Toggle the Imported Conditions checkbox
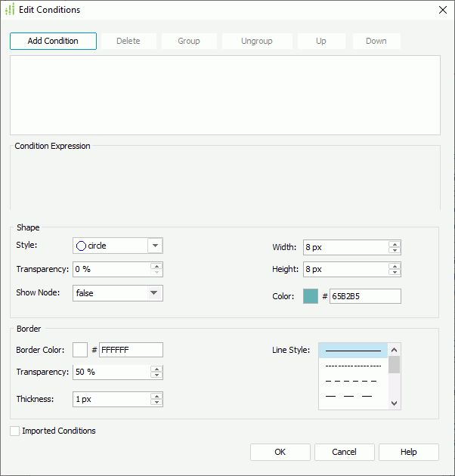The width and height of the screenshot is (455, 476). pyautogui.click(x=14, y=431)
